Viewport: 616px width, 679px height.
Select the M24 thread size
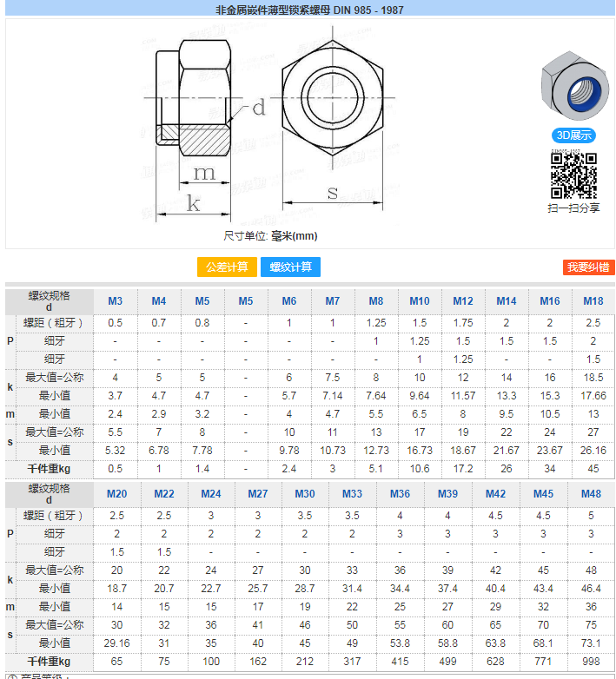(x=210, y=494)
